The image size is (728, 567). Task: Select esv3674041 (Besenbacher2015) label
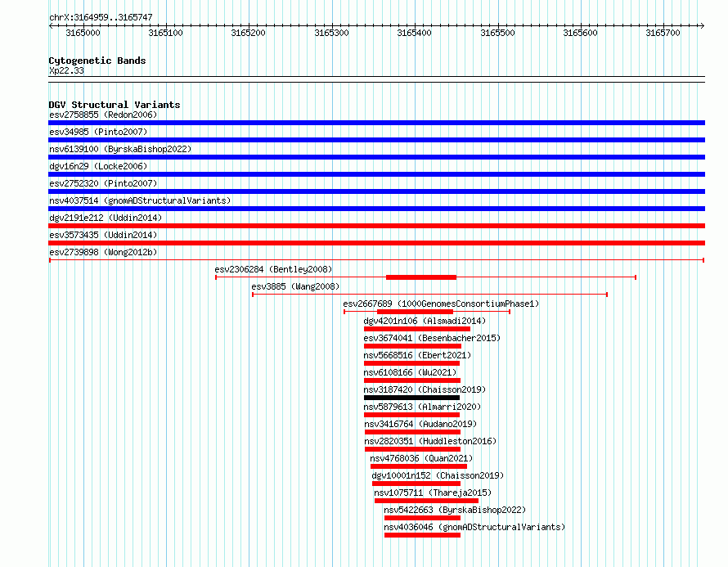[432, 338]
